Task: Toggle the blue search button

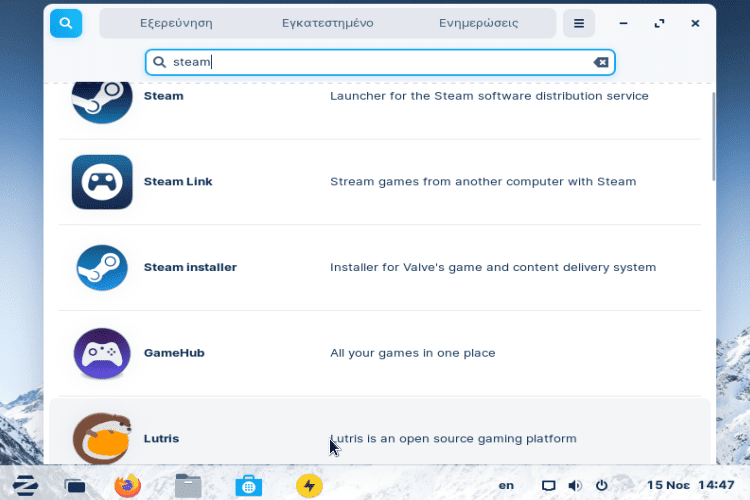Action: pos(66,23)
